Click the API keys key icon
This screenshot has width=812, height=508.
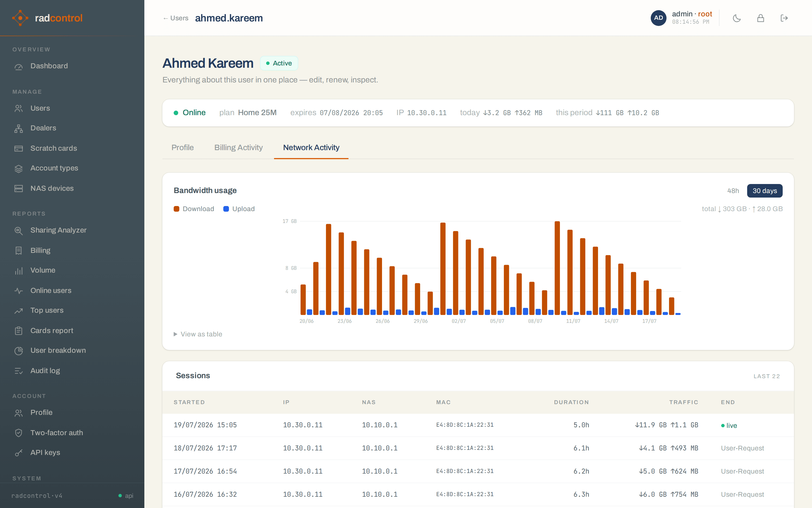[x=19, y=453]
